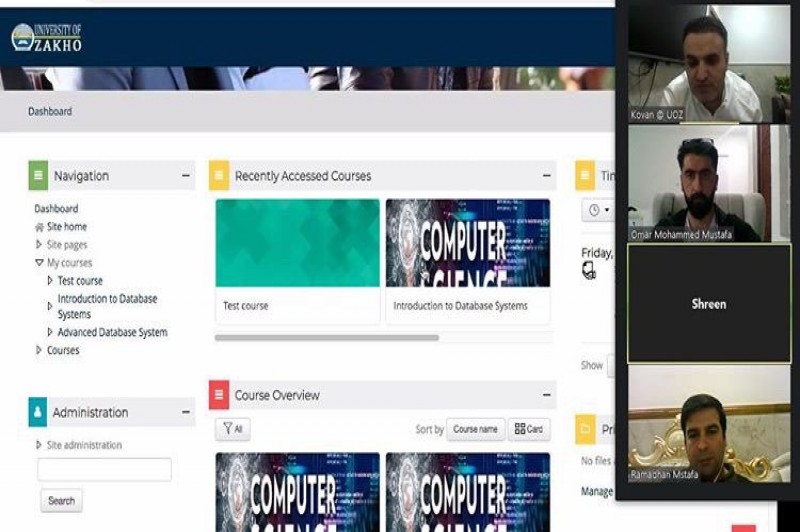Open the Card view dropdown

(529, 429)
